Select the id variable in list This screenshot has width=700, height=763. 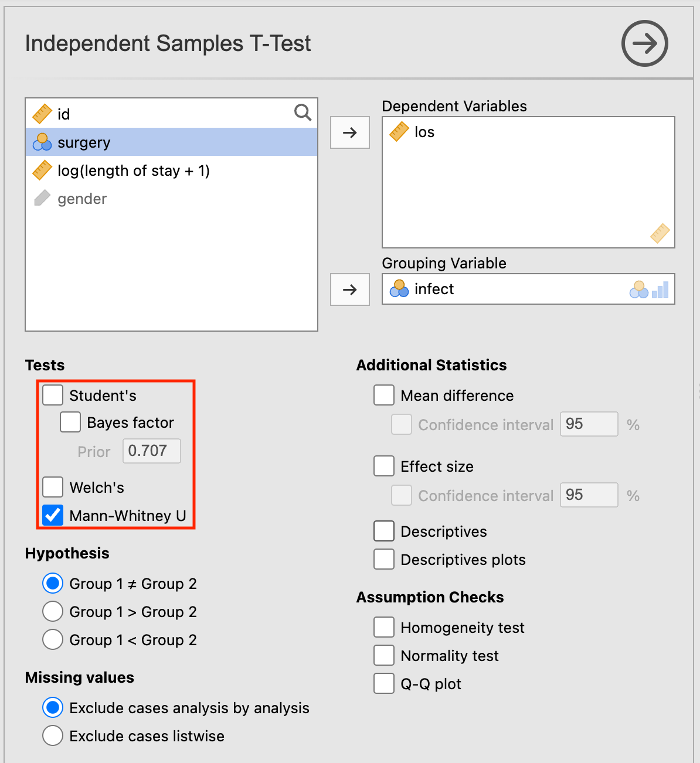tap(63, 114)
